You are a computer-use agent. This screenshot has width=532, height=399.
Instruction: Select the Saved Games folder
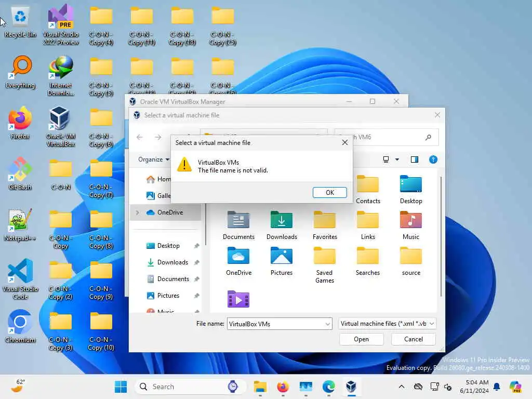[325, 265]
